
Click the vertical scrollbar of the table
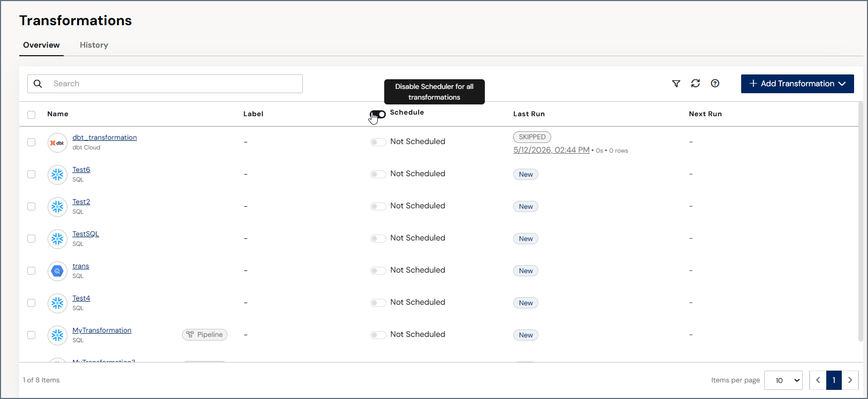(x=861, y=221)
